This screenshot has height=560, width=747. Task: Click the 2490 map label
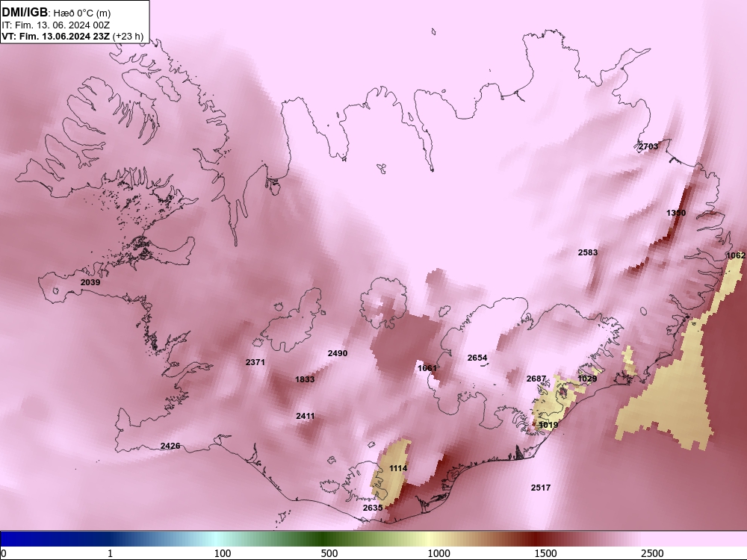coord(338,353)
